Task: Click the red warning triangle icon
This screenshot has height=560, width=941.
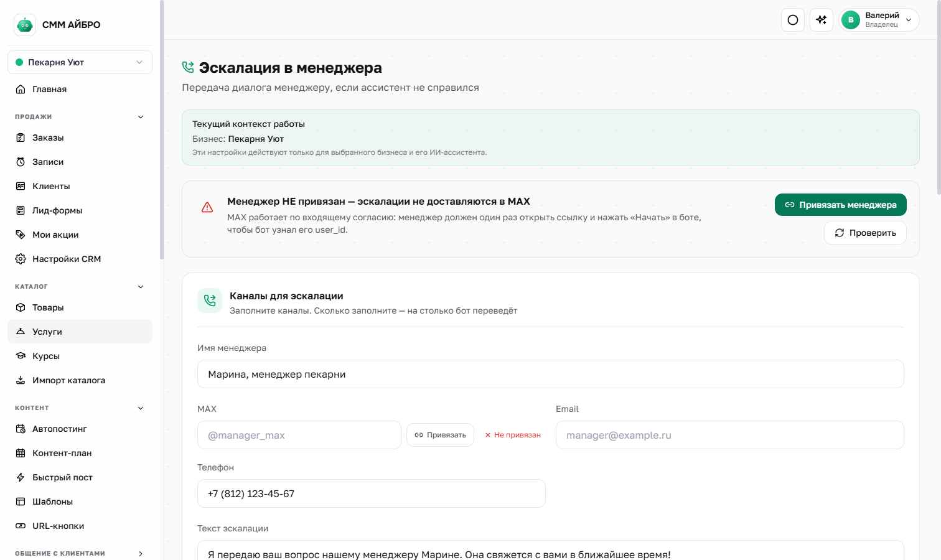Action: pos(207,207)
